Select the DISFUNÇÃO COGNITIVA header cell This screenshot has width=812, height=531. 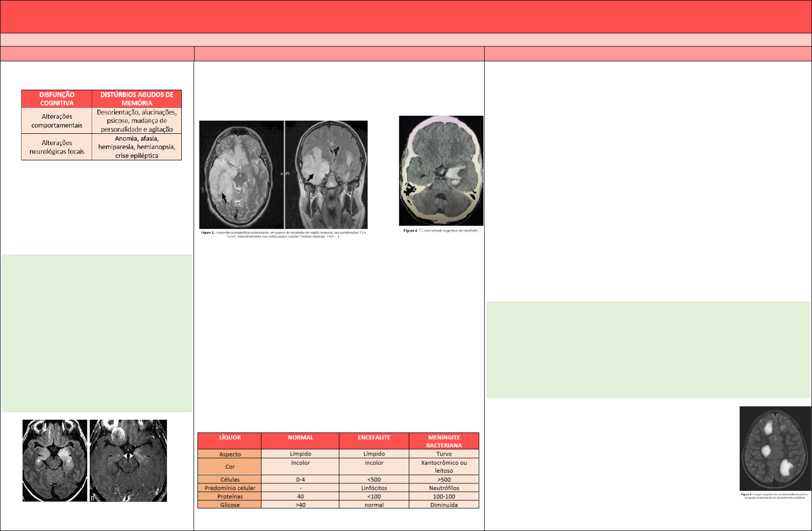(x=57, y=99)
